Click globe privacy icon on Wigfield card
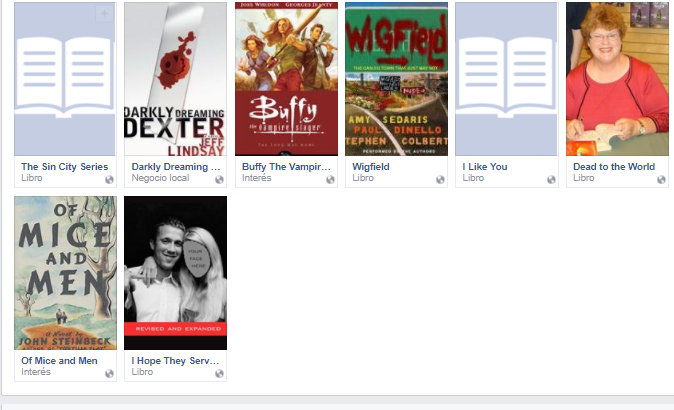 [441, 180]
